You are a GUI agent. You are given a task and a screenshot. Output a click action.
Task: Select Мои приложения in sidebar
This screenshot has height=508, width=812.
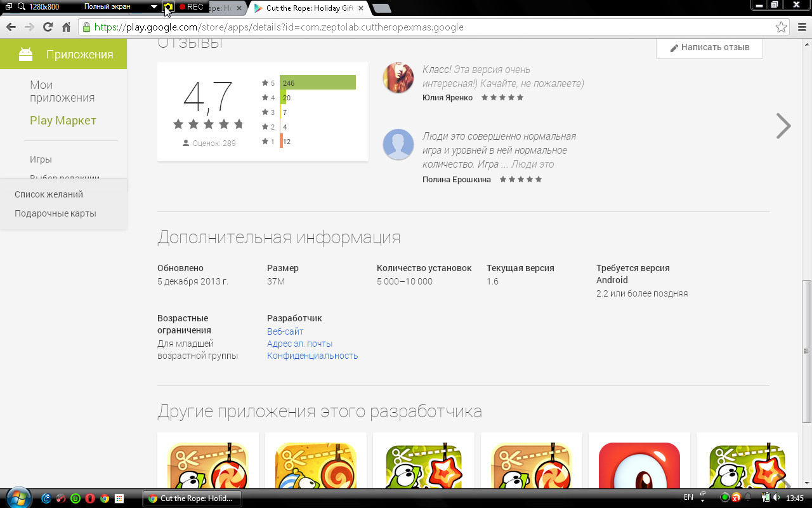click(x=62, y=91)
